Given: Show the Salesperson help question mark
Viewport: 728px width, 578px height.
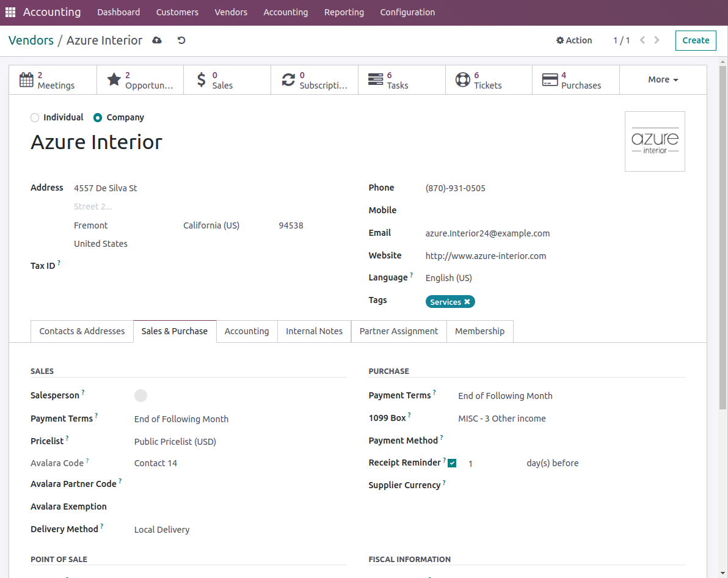Looking at the screenshot, I should (x=83, y=392).
